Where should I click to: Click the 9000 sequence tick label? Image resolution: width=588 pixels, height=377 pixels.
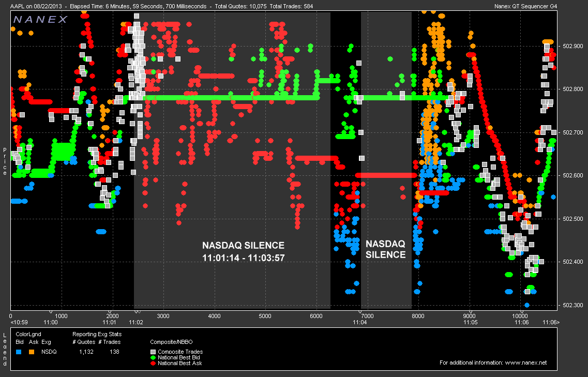(469, 316)
